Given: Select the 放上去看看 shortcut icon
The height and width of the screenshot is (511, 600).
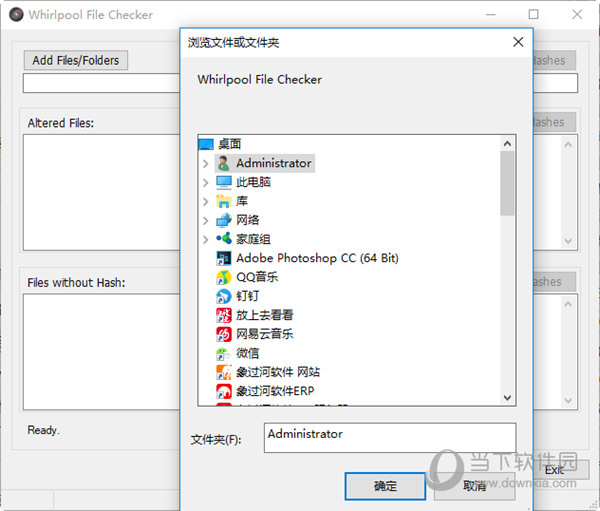Looking at the screenshot, I should coord(223,315).
